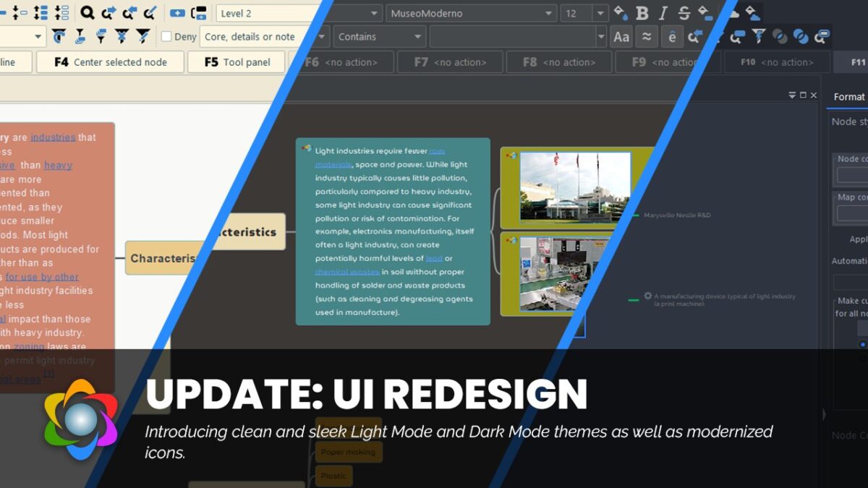Click the node color paint bucket icon
Image resolution: width=868 pixels, height=488 pixels.
(621, 13)
